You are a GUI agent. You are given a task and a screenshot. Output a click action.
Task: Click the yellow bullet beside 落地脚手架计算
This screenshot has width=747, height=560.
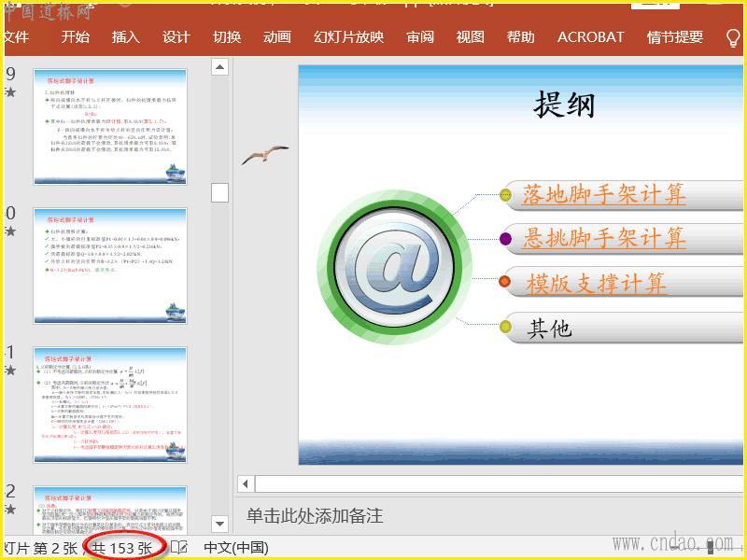point(505,194)
